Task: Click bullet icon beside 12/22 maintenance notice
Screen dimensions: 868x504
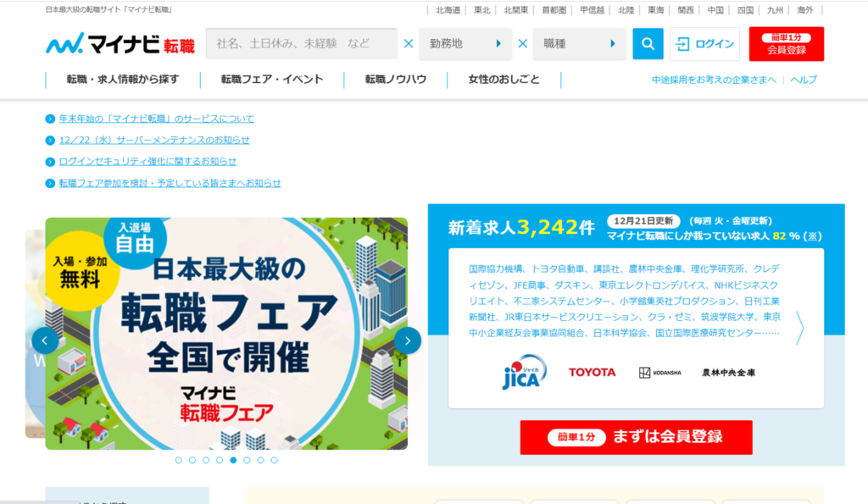Action: (50, 141)
